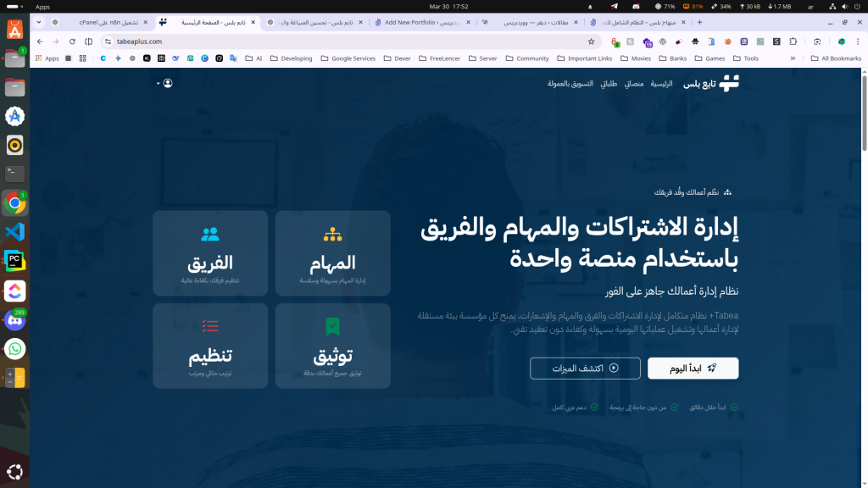Open the browser extensions puzzle icon
This screenshot has height=488, width=868.
793,41
